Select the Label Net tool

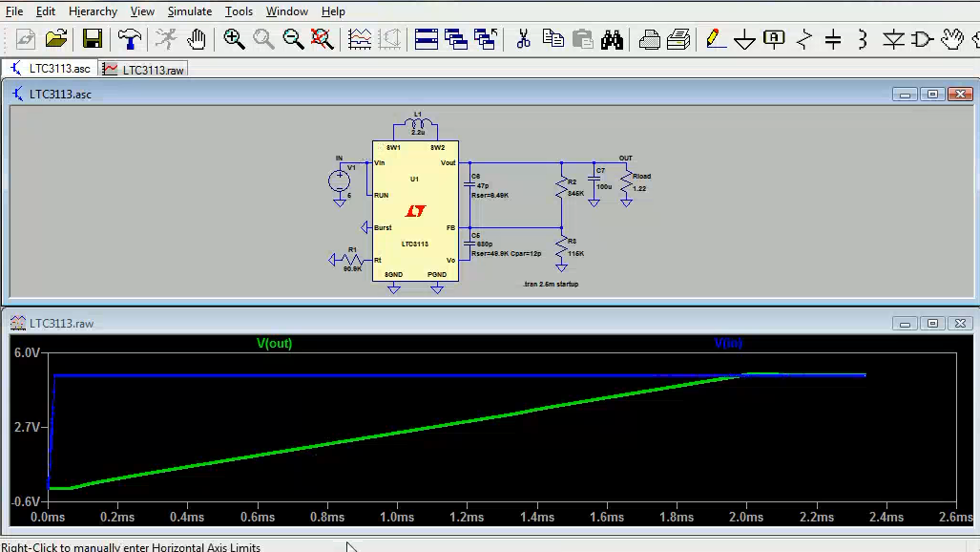tap(774, 39)
